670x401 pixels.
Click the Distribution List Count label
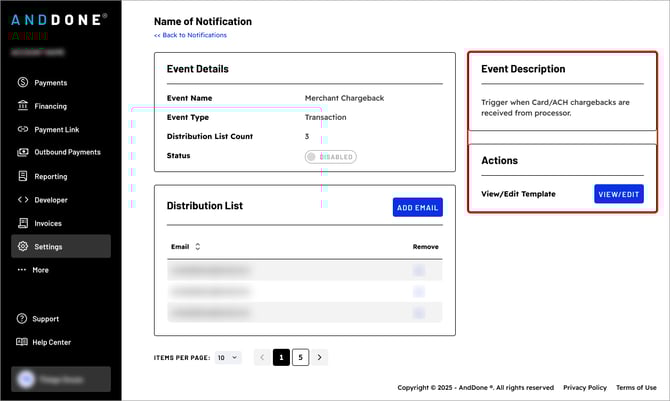click(x=210, y=136)
